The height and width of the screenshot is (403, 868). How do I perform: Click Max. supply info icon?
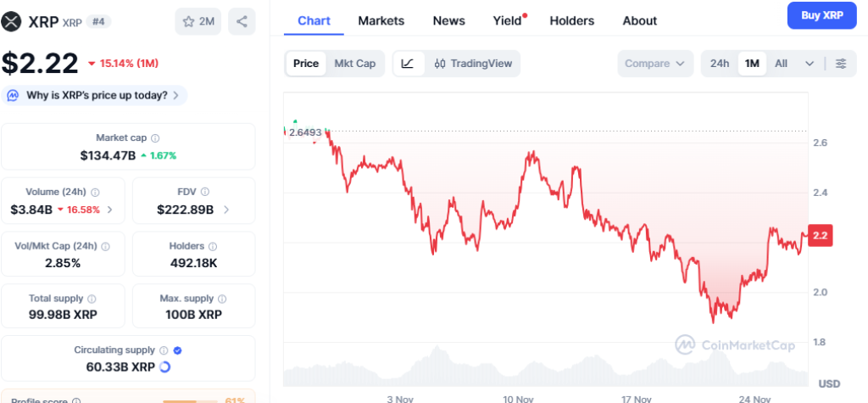tap(222, 299)
